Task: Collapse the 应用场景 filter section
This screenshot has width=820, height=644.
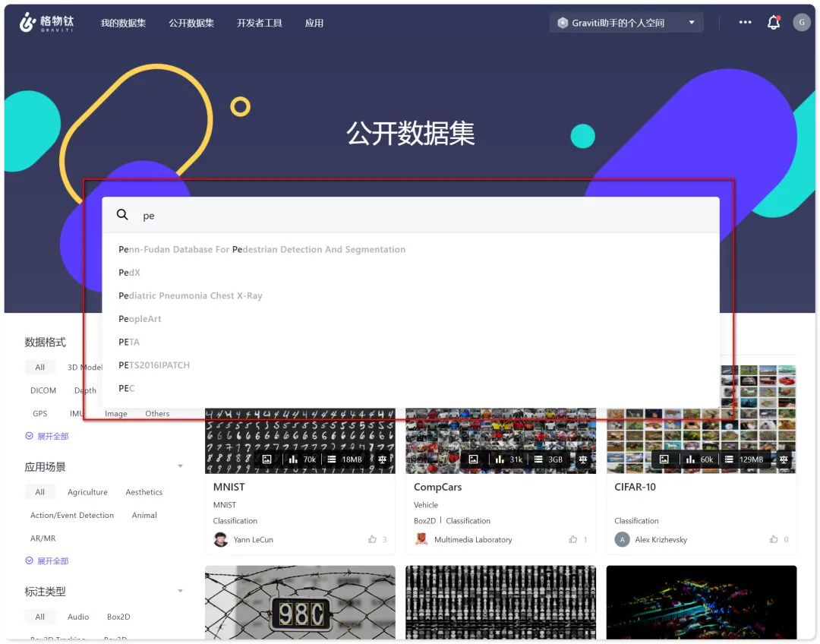Action: coord(181,466)
